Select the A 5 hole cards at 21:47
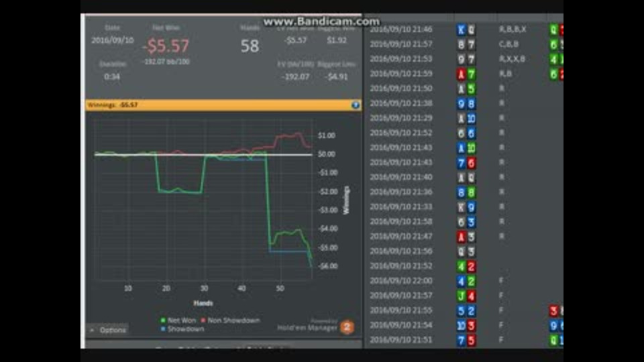The width and height of the screenshot is (644, 362). click(466, 237)
